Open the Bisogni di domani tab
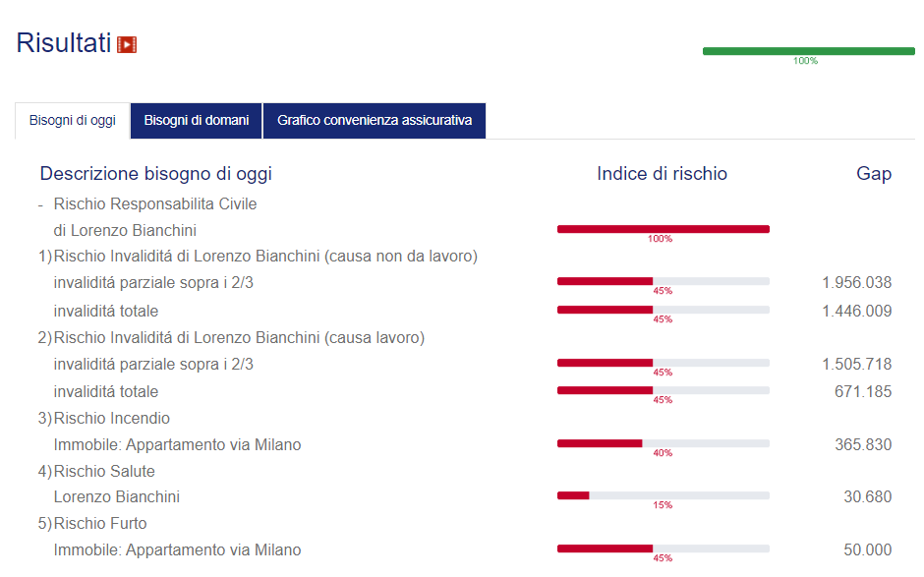 click(x=197, y=121)
